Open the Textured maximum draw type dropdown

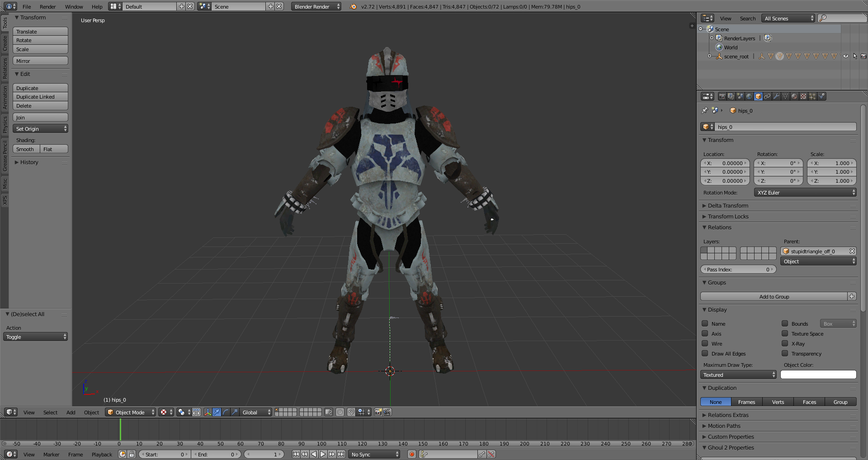[738, 375]
